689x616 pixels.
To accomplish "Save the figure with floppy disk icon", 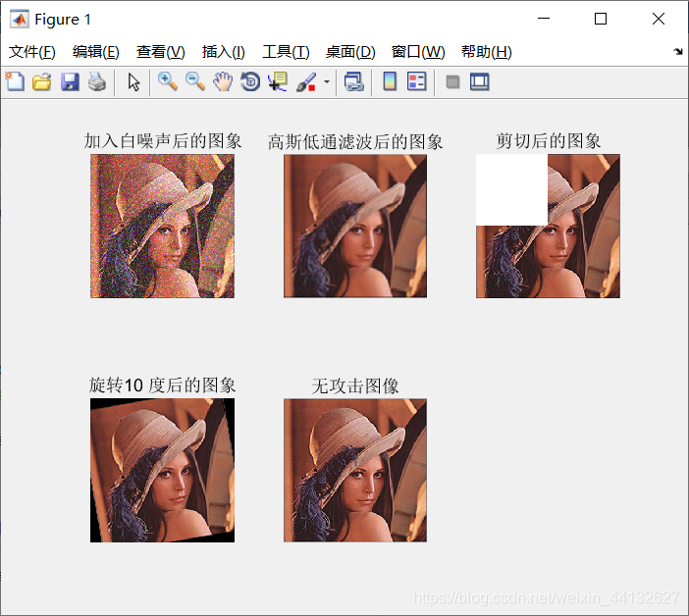I will [70, 81].
